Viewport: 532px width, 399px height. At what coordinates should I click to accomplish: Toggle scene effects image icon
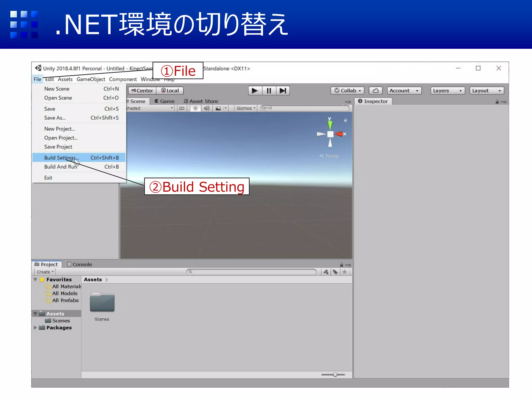(218, 108)
